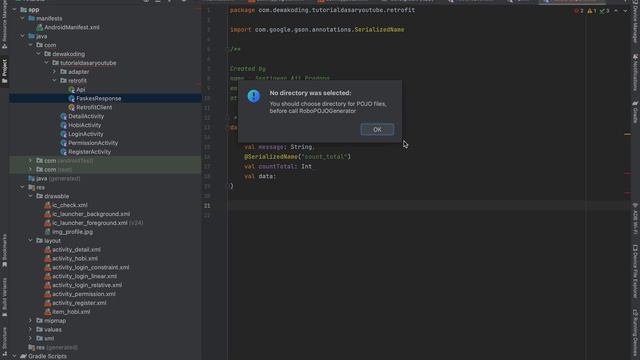Collapse the app module node
This screenshot has width=640, height=360.
coord(15,9)
